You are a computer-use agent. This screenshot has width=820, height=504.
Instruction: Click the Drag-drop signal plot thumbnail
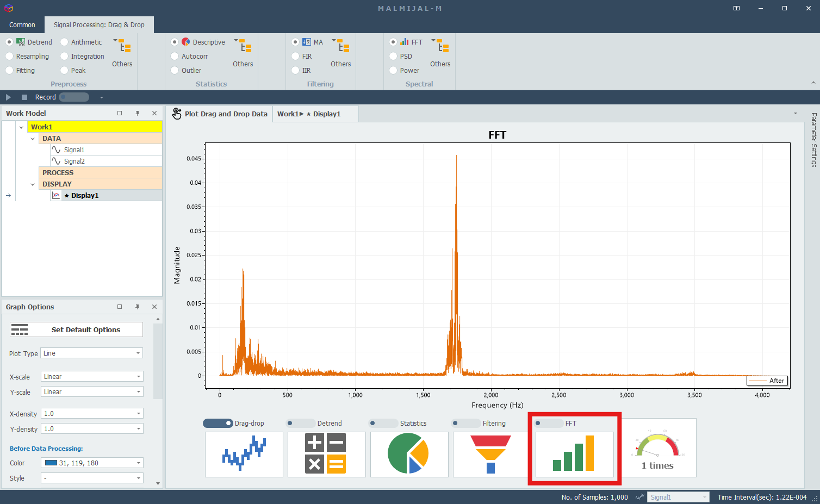244,455
